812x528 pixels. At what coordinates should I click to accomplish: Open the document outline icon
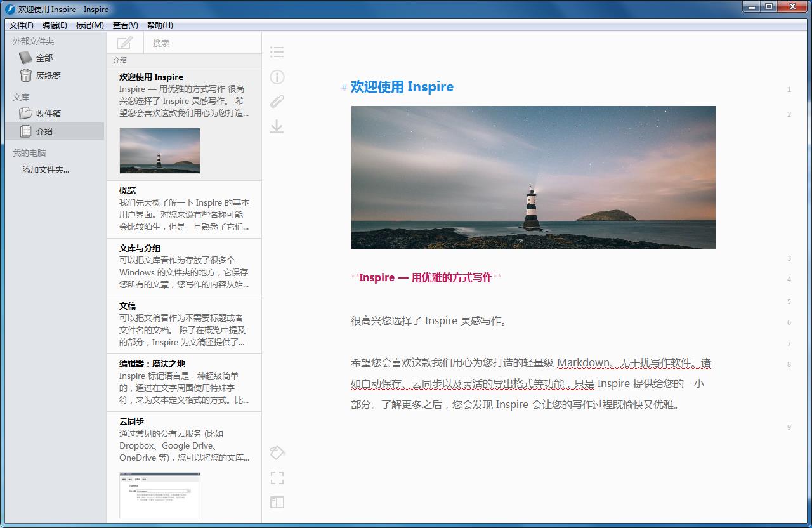click(277, 51)
